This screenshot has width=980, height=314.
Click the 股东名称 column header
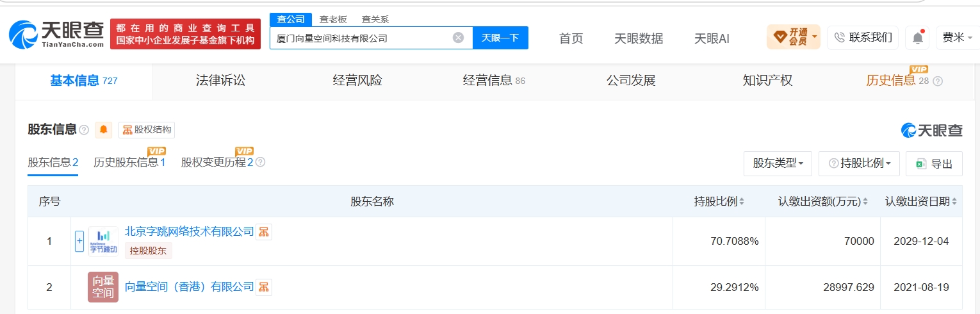pos(372,201)
